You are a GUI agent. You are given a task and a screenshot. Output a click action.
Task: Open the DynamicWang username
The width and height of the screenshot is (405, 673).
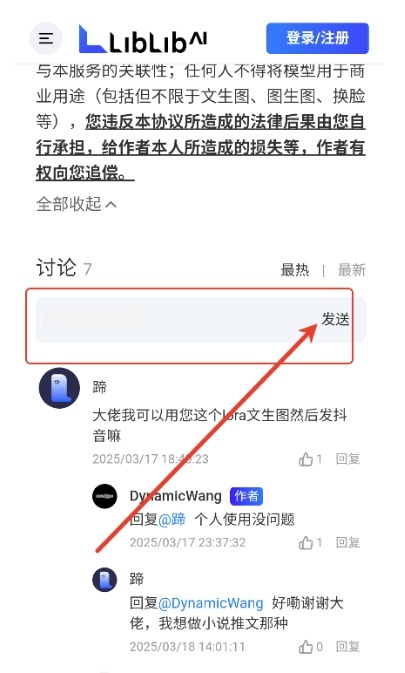click(x=175, y=496)
